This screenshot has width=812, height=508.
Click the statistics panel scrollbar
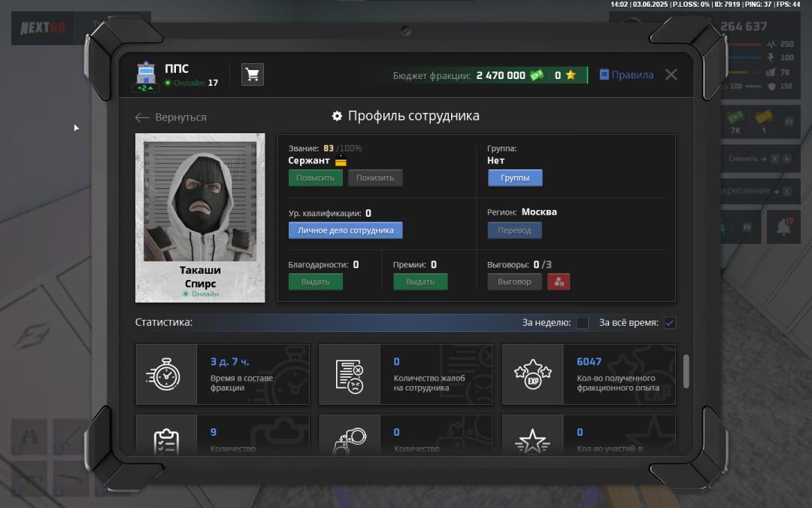click(686, 371)
